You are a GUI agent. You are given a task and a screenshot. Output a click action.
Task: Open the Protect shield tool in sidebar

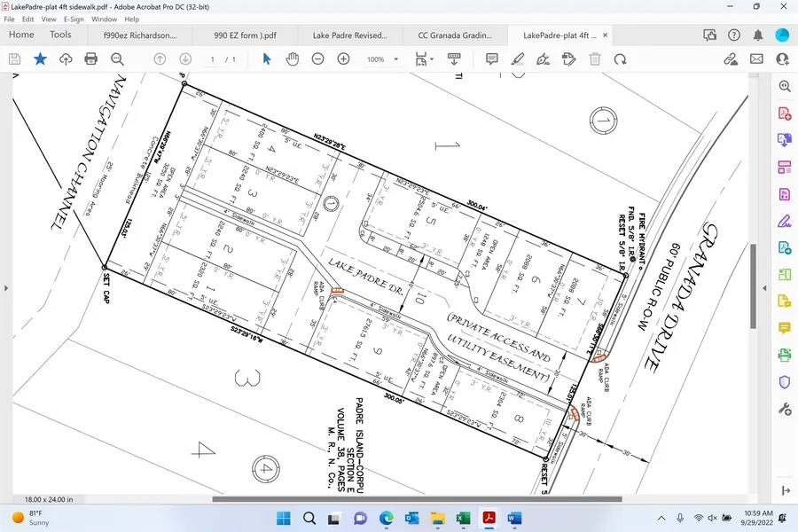[785, 382]
